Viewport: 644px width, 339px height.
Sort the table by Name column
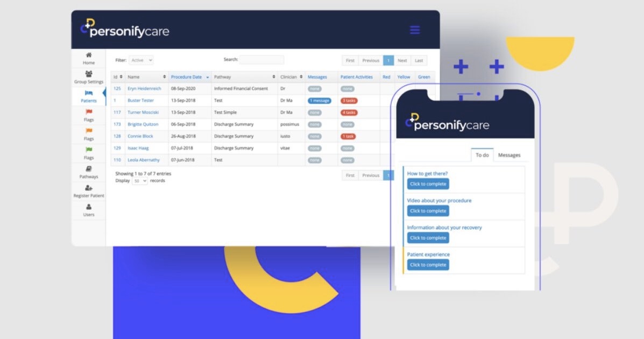(x=147, y=77)
